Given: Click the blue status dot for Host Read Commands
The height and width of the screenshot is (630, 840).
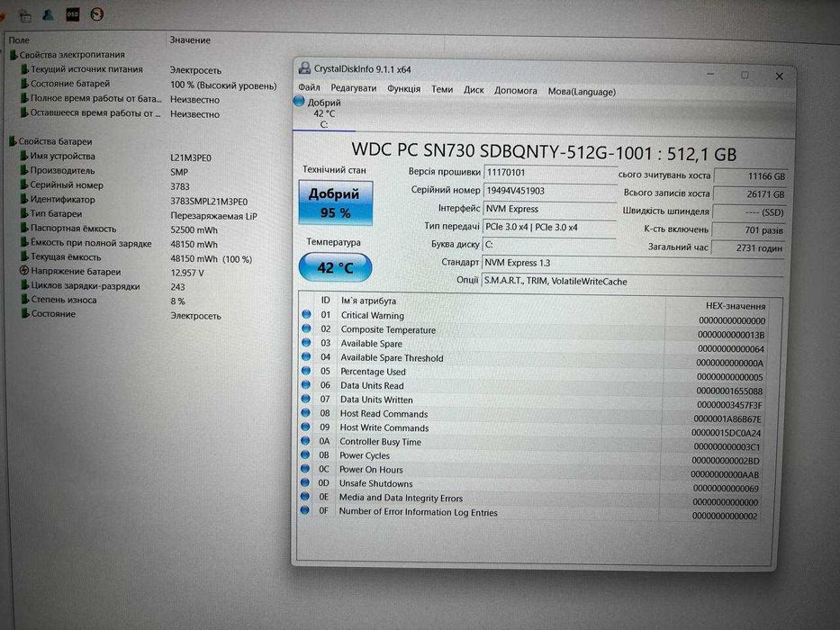Looking at the screenshot, I should click(305, 412).
